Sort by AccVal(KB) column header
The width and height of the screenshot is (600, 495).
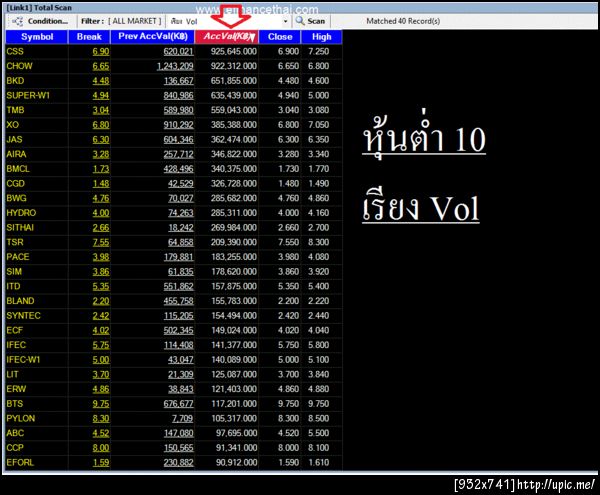click(x=227, y=37)
